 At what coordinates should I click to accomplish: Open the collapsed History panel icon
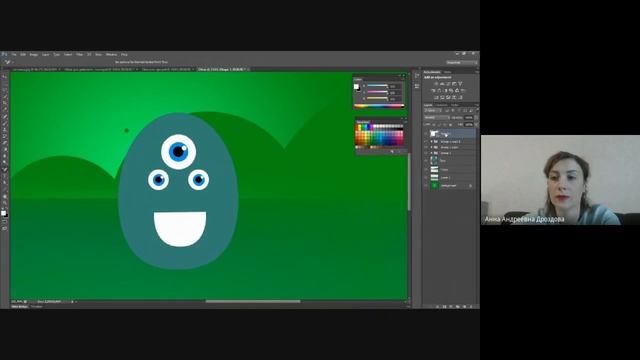pos(417,76)
